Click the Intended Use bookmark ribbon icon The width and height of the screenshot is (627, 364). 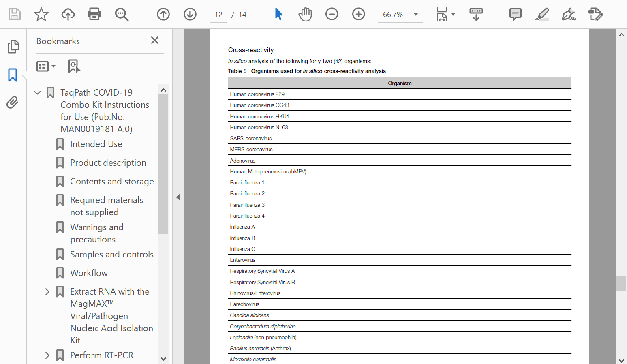[60, 144]
